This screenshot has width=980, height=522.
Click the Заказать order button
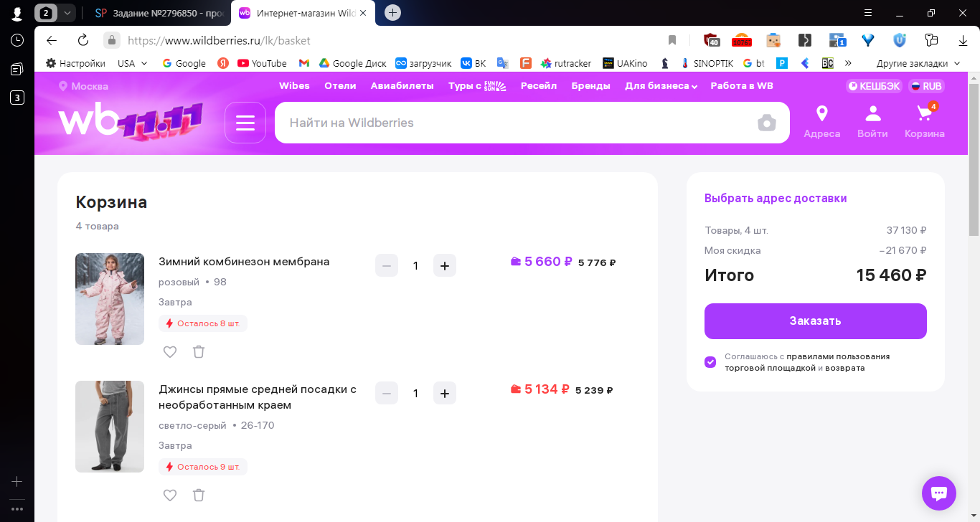[815, 321]
